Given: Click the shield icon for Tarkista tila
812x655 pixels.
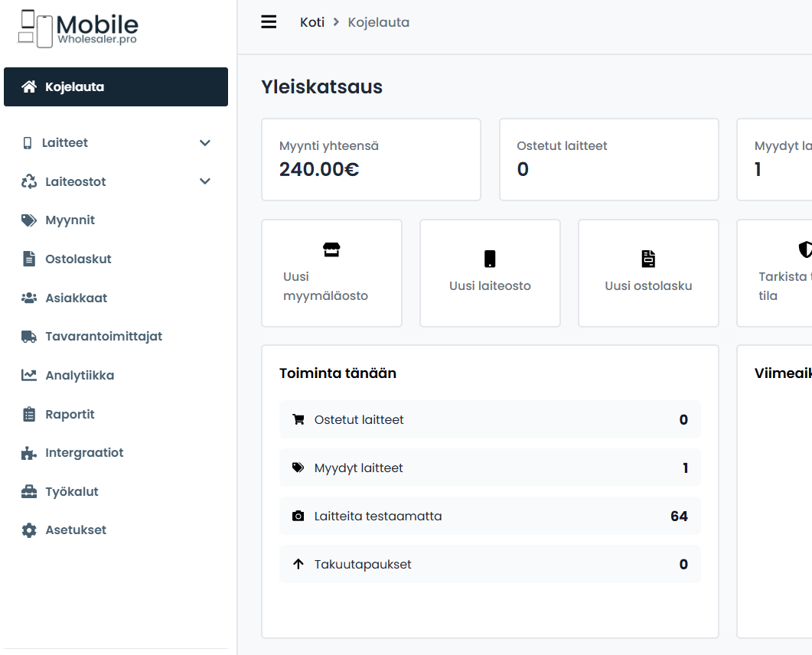Looking at the screenshot, I should [804, 249].
